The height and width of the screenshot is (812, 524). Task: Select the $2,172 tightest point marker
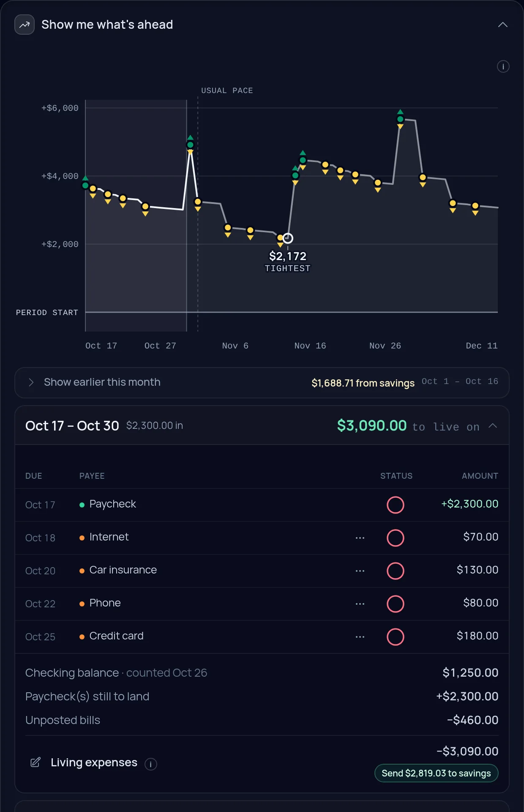click(288, 238)
